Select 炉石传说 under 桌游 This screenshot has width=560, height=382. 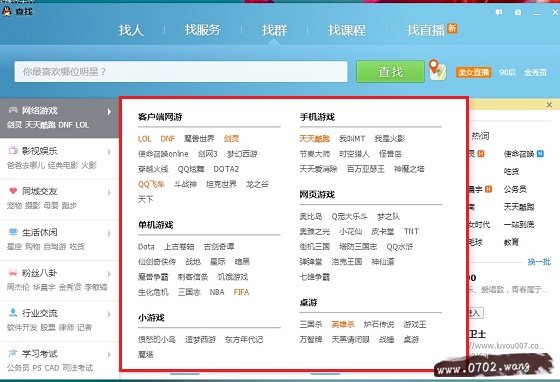tap(379, 324)
